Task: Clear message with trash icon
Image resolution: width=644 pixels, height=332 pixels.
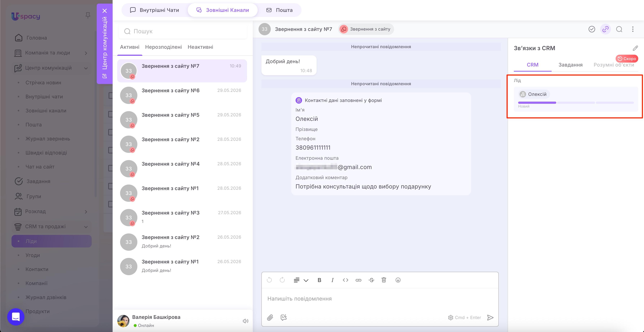Action: click(384, 280)
